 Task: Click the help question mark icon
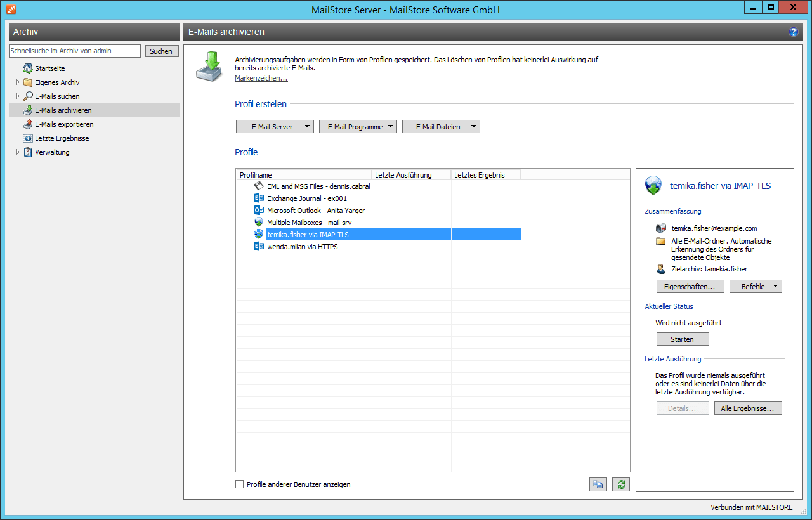pos(793,32)
